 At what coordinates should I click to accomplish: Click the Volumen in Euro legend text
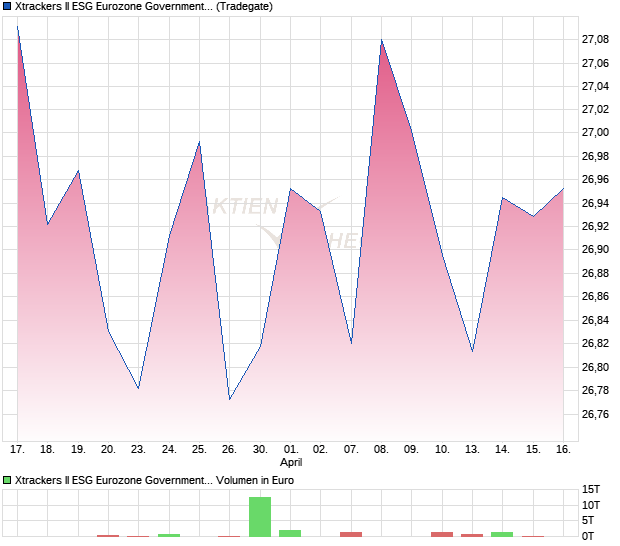pos(255,480)
